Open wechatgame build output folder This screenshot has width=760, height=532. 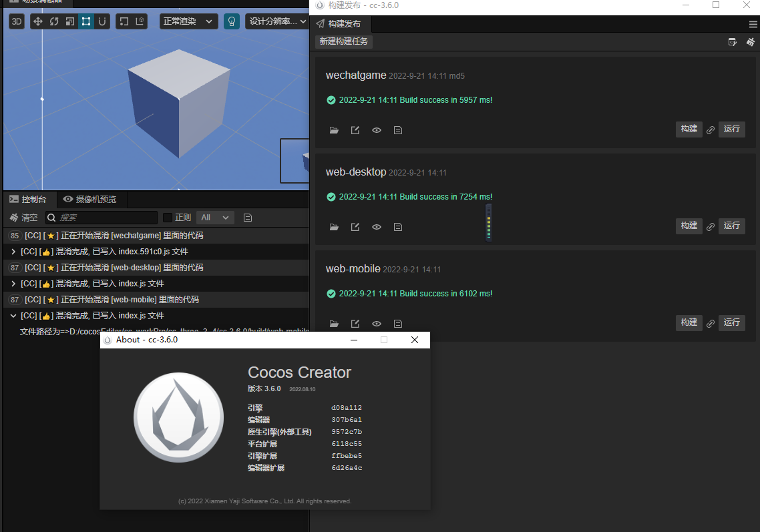click(334, 130)
